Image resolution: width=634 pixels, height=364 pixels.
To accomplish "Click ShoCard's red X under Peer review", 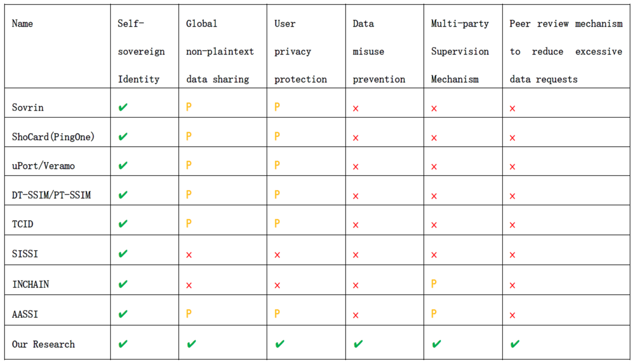I will 512,138.
